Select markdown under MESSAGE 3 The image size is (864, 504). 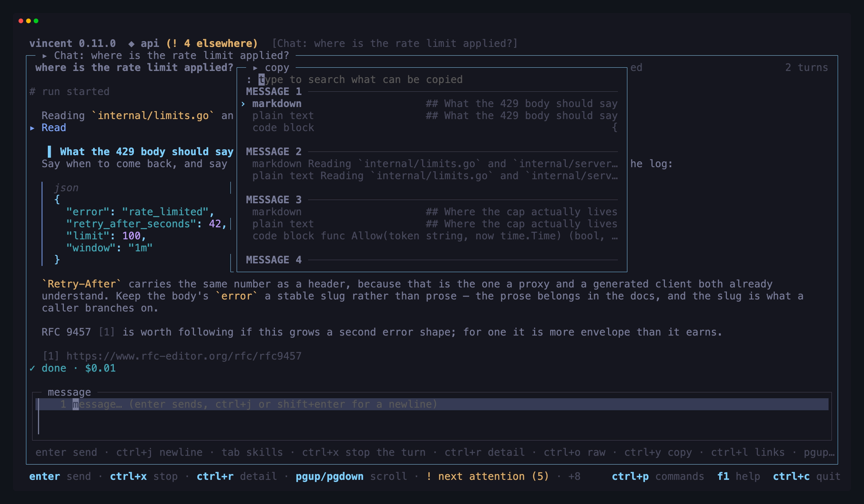pyautogui.click(x=431, y=212)
